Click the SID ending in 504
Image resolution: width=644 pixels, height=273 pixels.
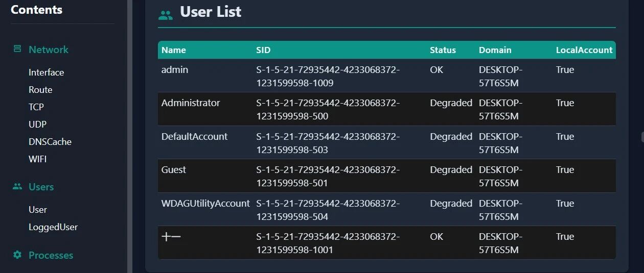point(328,210)
